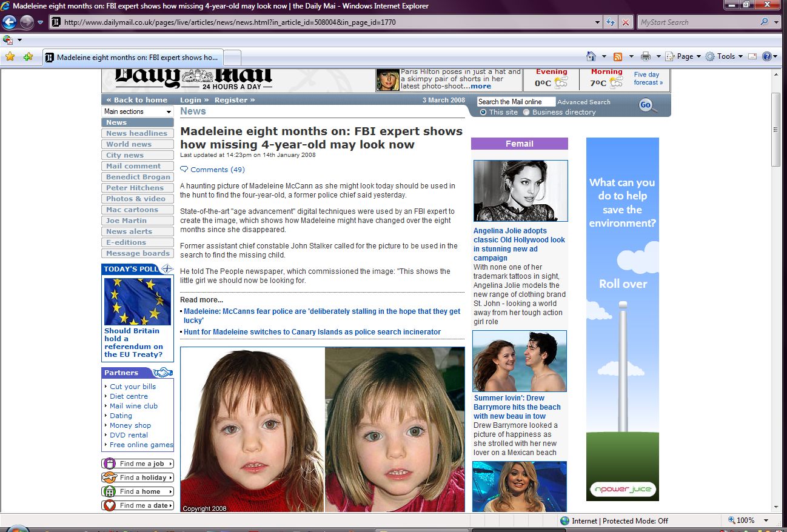
Task: Click in the "Search the Mail online" field
Action: [515, 102]
